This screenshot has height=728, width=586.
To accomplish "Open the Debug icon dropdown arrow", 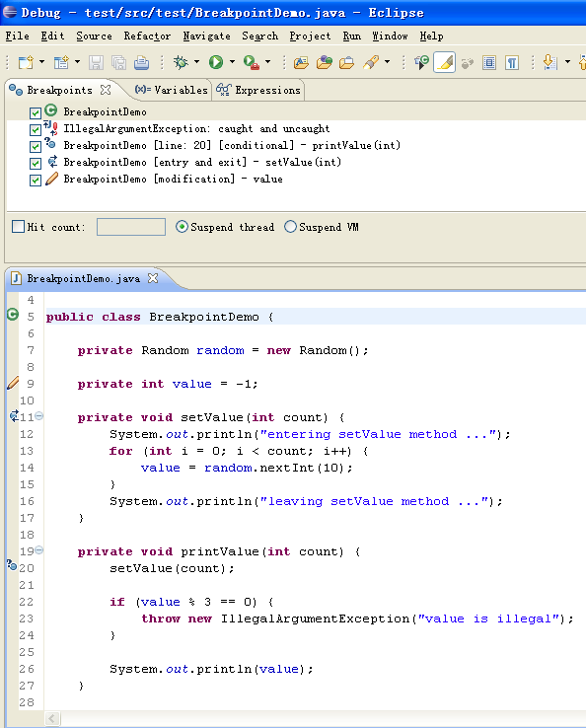I will (197, 61).
